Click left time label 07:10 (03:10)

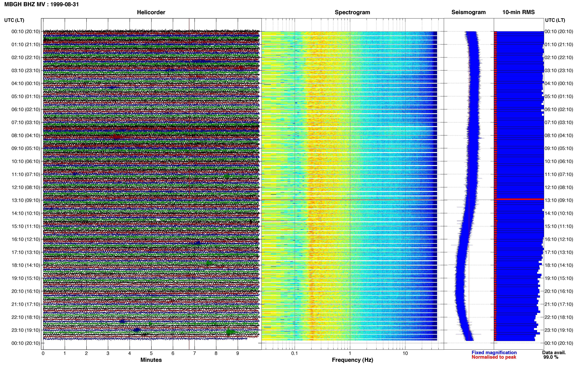pos(26,122)
